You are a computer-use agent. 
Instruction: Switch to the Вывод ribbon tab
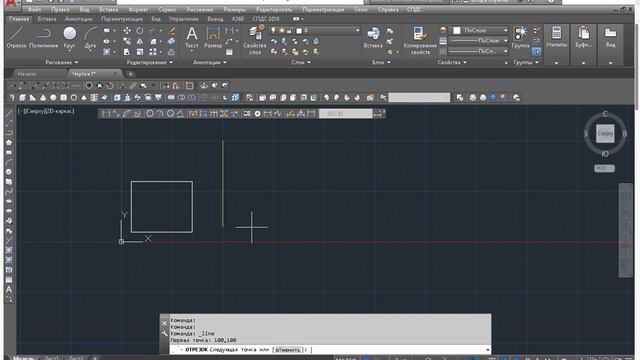click(x=215, y=19)
